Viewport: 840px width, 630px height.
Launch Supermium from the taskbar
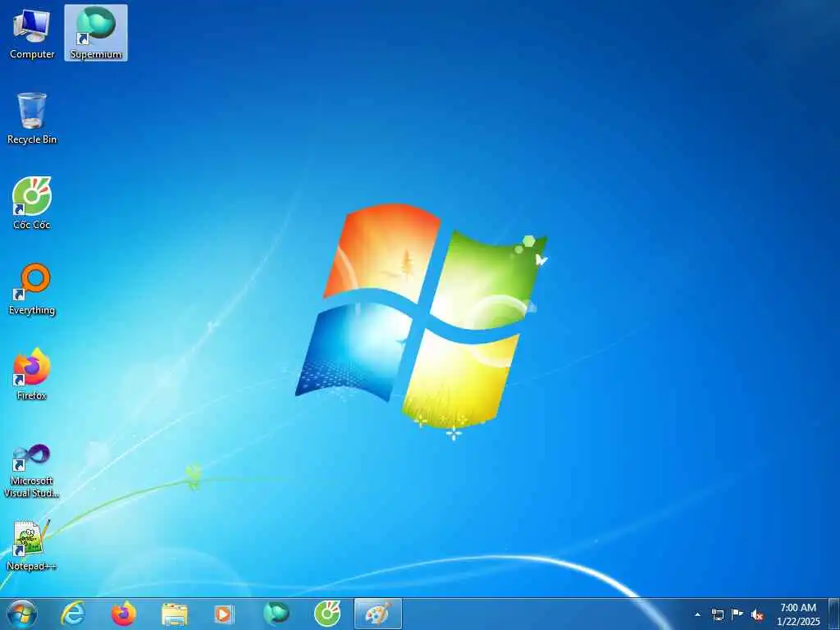pyautogui.click(x=276, y=614)
